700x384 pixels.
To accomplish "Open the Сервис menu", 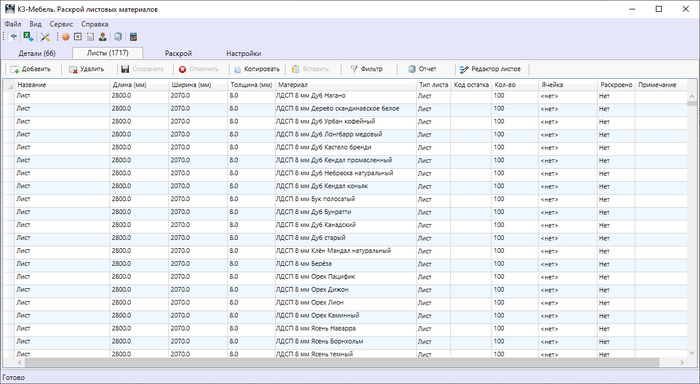I will 61,24.
